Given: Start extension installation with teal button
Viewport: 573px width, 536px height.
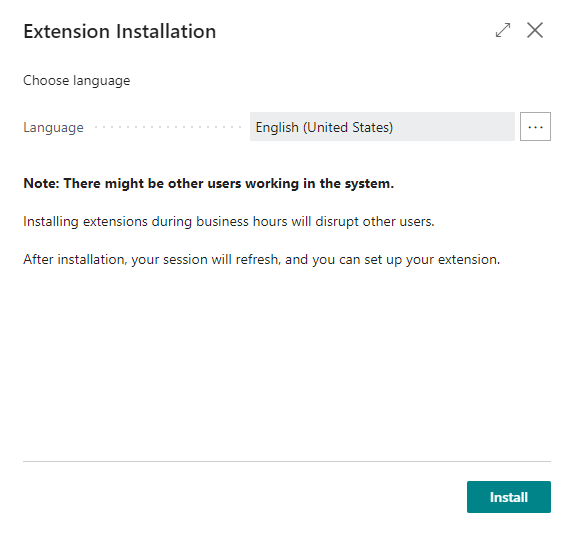Looking at the screenshot, I should (x=509, y=497).
